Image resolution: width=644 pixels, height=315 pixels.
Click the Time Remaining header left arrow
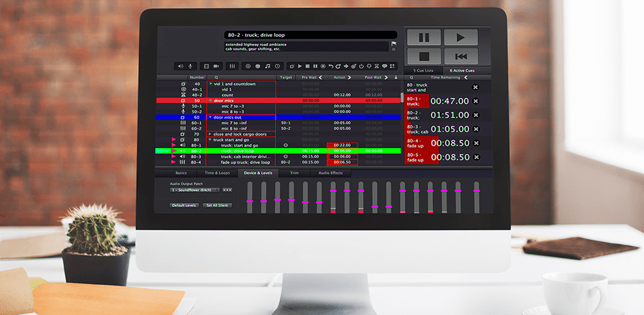pos(466,77)
